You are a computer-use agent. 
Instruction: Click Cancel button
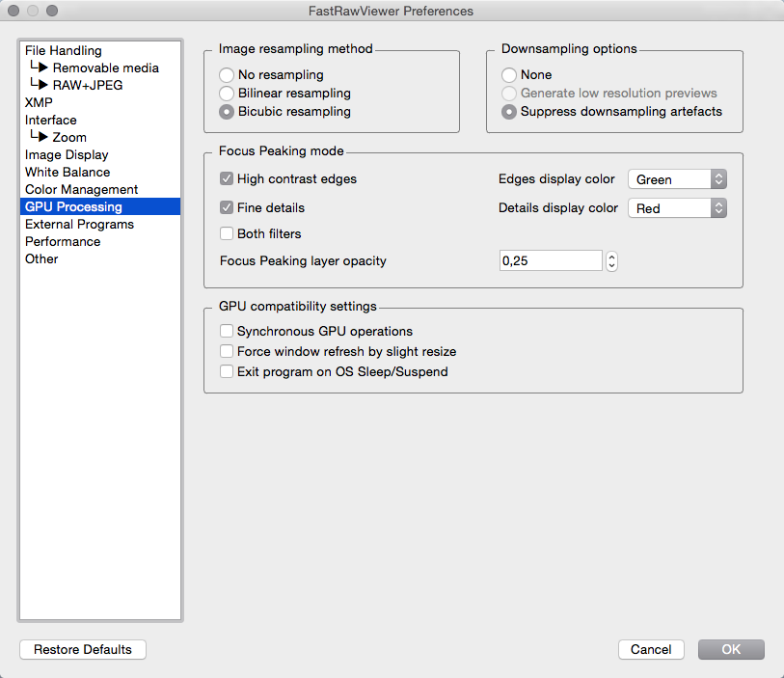(651, 649)
